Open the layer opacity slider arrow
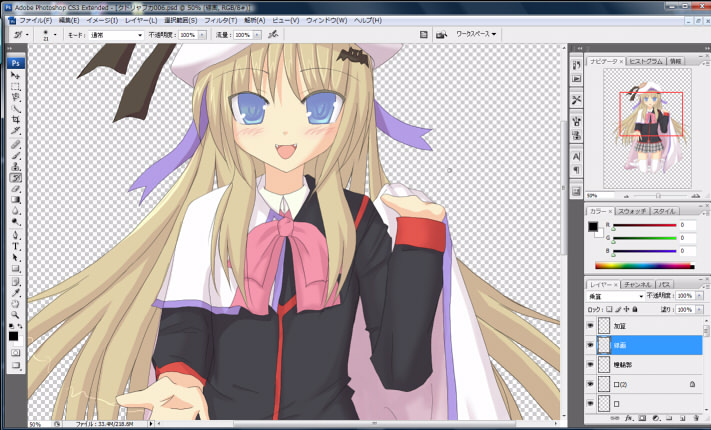Viewport: 711px width, 430px height. [698, 296]
